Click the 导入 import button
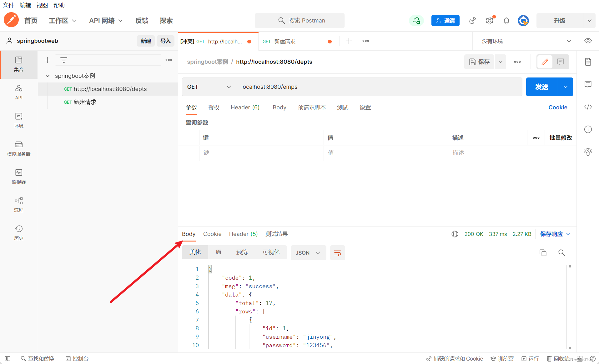This screenshot has width=599, height=364. tap(165, 41)
